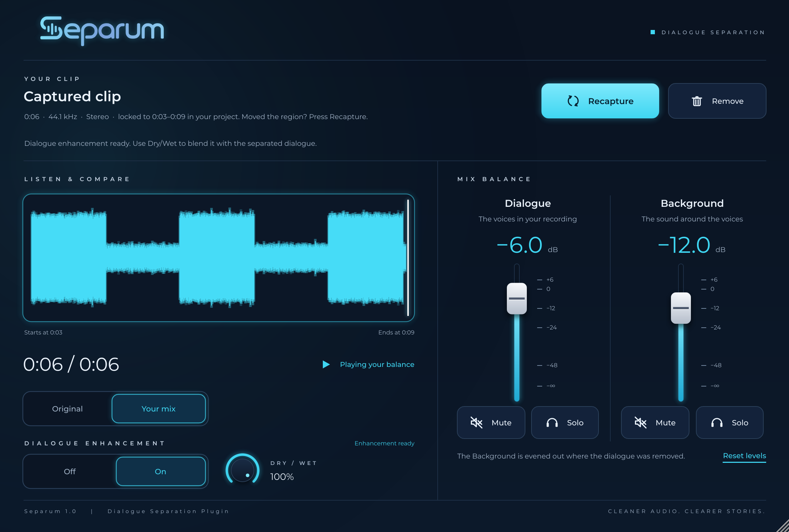This screenshot has height=532, width=789.
Task: Click the Separum logo
Action: coord(102,31)
